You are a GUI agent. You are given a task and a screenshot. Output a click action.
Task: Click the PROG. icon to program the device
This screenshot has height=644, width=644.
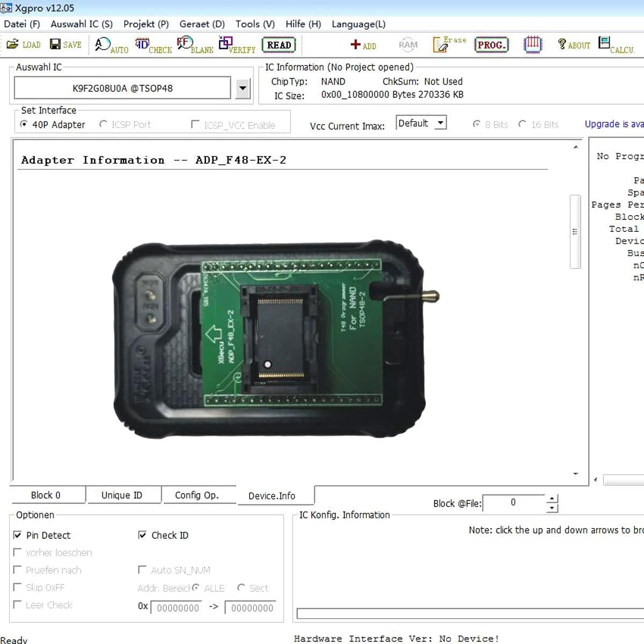[491, 45]
